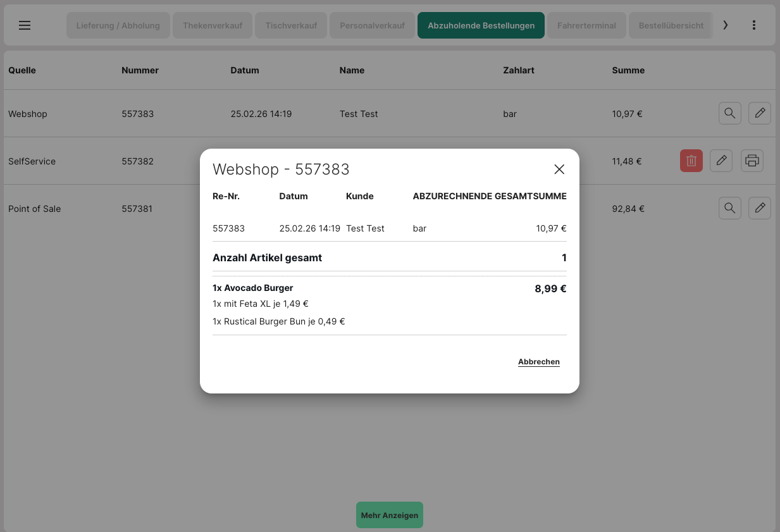Click magnifier icon for Webshop order 557383

tap(729, 114)
